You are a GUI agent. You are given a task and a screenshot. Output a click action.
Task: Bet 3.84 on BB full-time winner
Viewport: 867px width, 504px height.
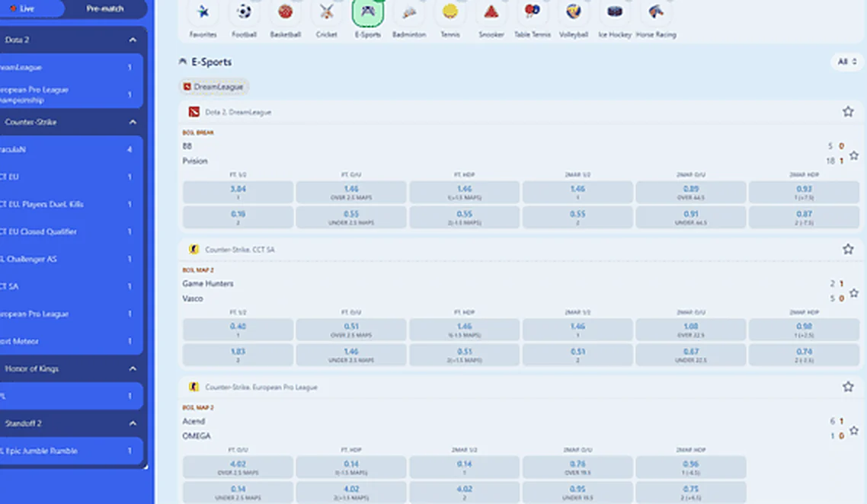click(x=238, y=193)
